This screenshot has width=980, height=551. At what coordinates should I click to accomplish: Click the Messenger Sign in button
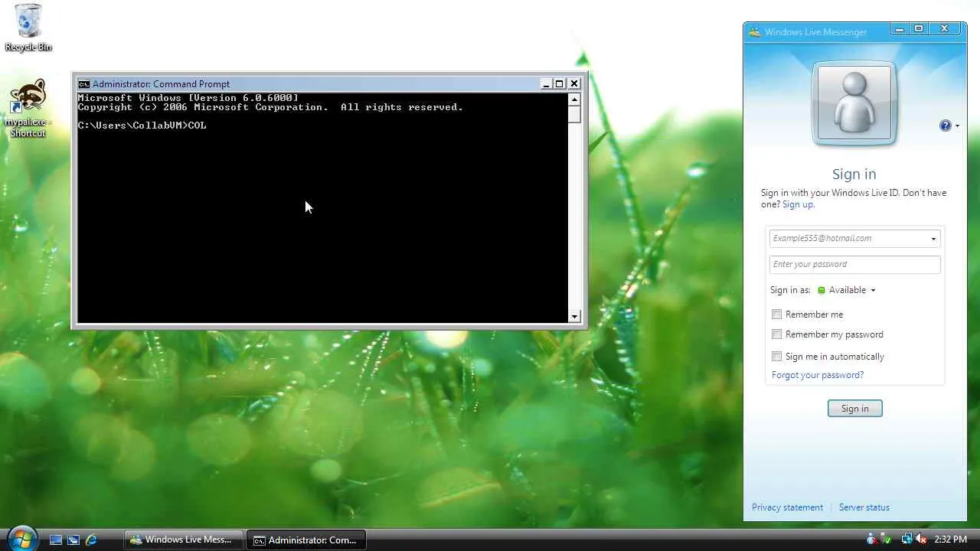pyautogui.click(x=854, y=409)
